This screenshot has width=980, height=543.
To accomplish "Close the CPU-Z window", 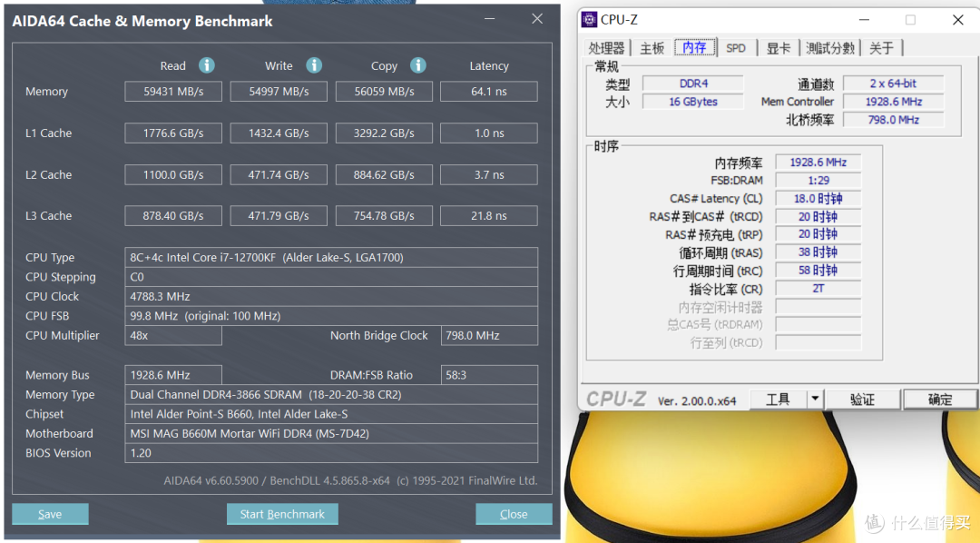I will (957, 20).
